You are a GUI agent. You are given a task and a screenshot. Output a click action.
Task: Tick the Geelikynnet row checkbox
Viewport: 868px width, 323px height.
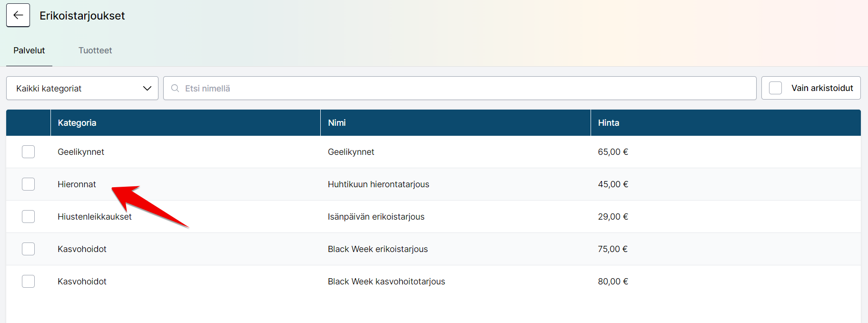click(29, 152)
